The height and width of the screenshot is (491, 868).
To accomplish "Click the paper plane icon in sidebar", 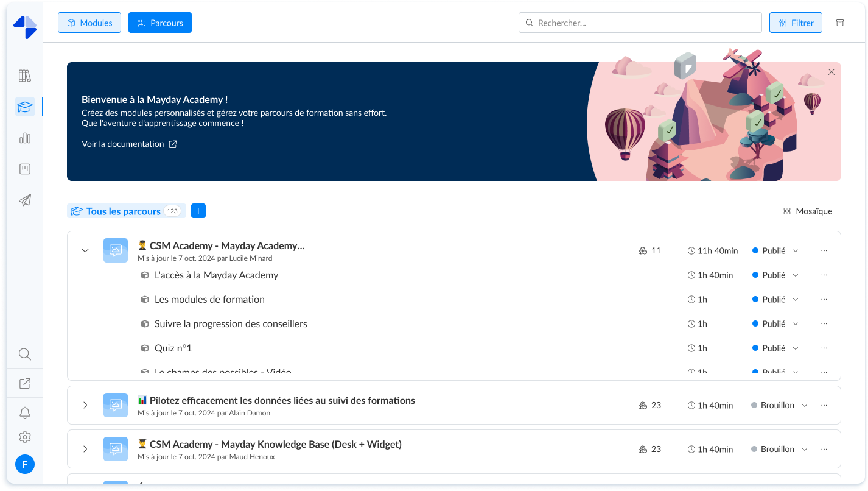I will click(24, 200).
